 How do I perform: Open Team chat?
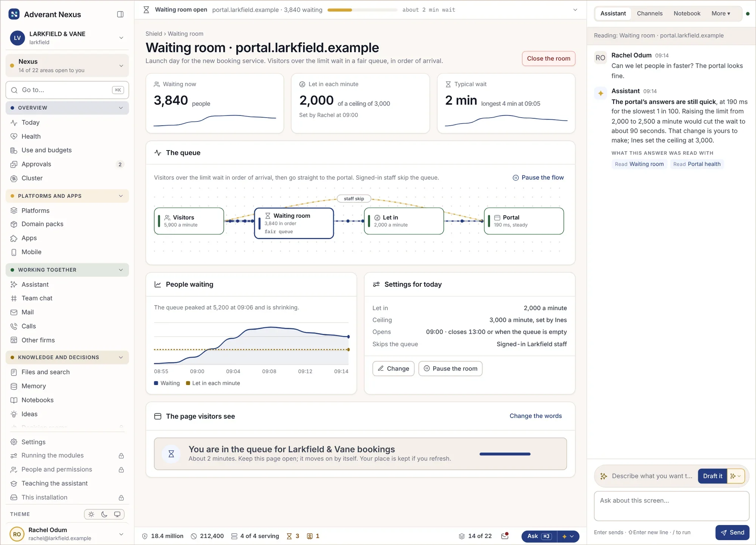67,298
